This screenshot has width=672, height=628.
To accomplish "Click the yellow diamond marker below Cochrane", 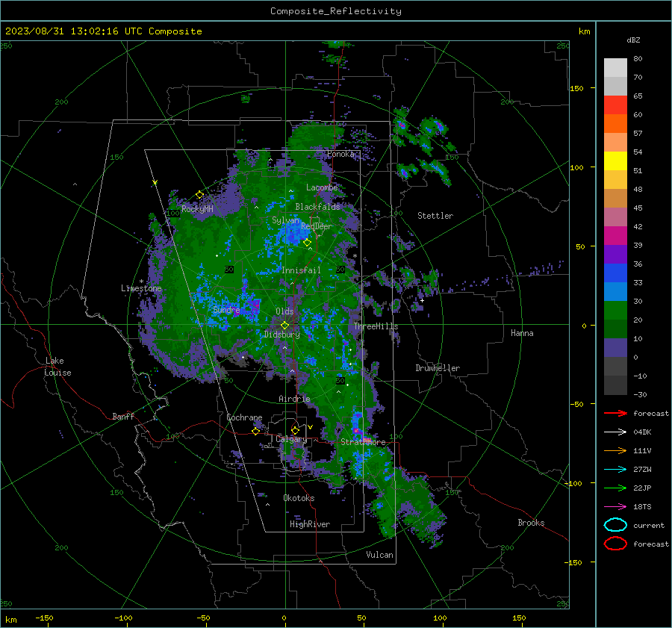I will [256, 432].
